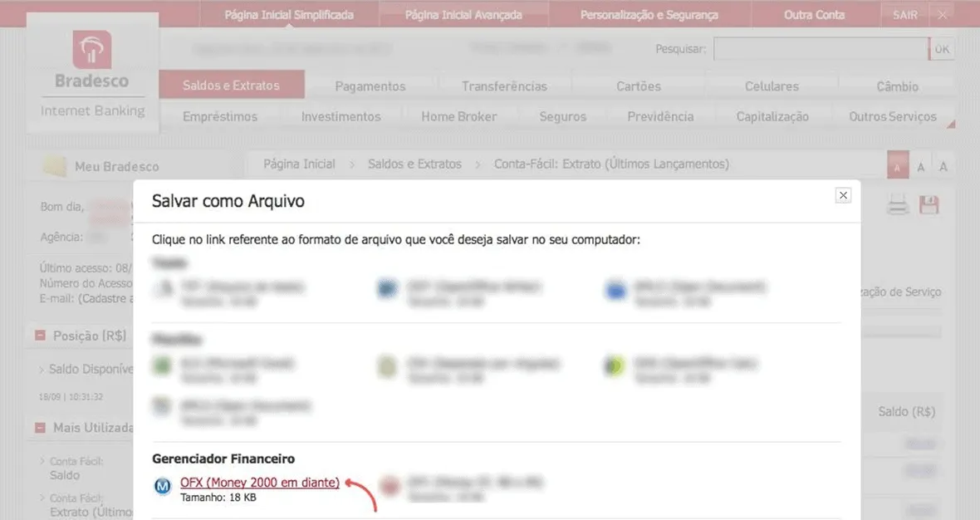Focus the Pesquisar search field
Image resolution: width=980 pixels, height=520 pixels.
[x=821, y=49]
